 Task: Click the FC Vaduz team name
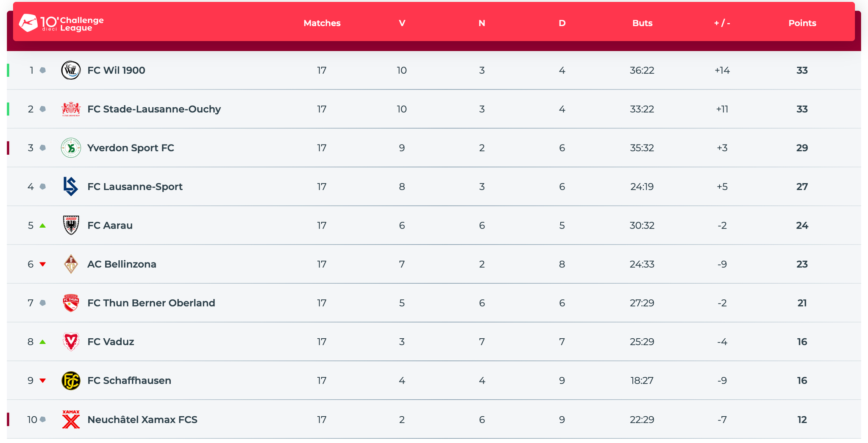(x=111, y=342)
